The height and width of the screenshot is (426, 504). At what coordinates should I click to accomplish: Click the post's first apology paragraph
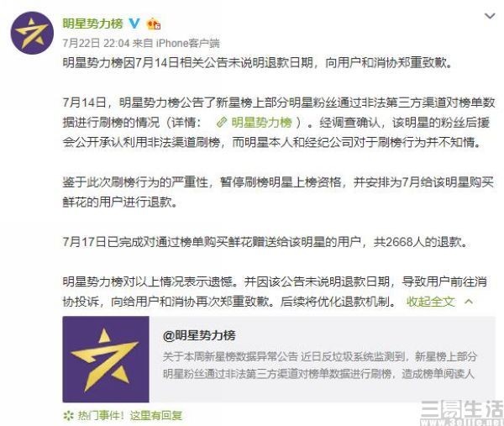(257, 62)
